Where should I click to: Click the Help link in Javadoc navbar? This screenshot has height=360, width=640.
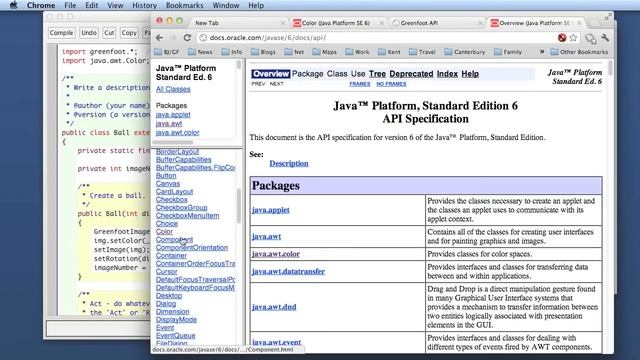pyautogui.click(x=470, y=74)
